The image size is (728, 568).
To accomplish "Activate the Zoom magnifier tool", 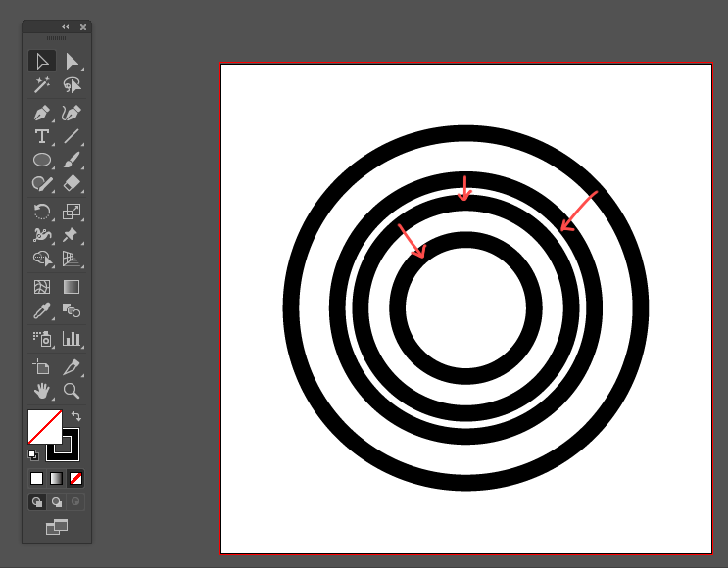I will [x=72, y=391].
